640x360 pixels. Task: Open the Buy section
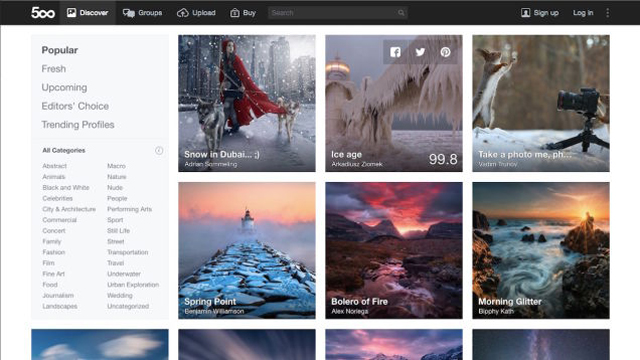(x=243, y=13)
